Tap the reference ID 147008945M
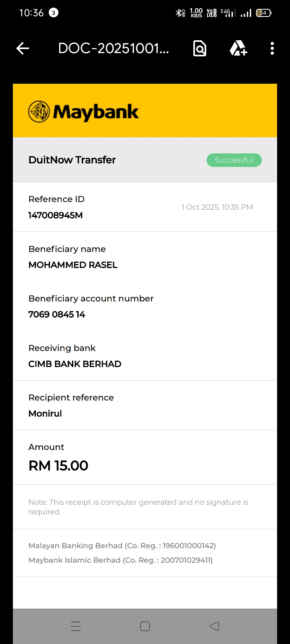This screenshot has width=290, height=644. click(56, 215)
